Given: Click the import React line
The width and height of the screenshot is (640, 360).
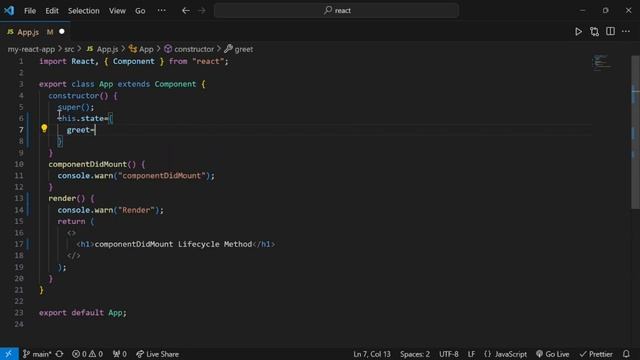Looking at the screenshot, I should point(134,61).
